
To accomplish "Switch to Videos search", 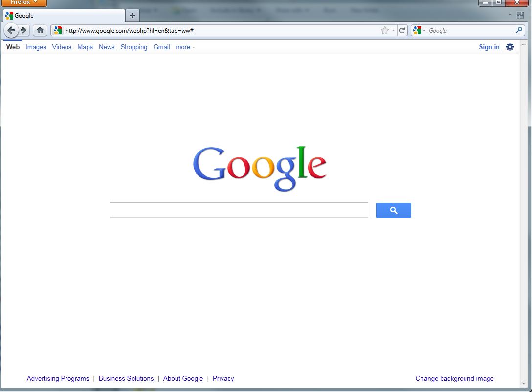I will (62, 47).
